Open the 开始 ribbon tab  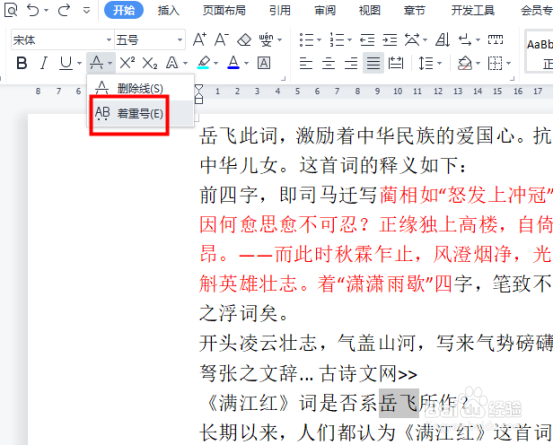pos(124,10)
